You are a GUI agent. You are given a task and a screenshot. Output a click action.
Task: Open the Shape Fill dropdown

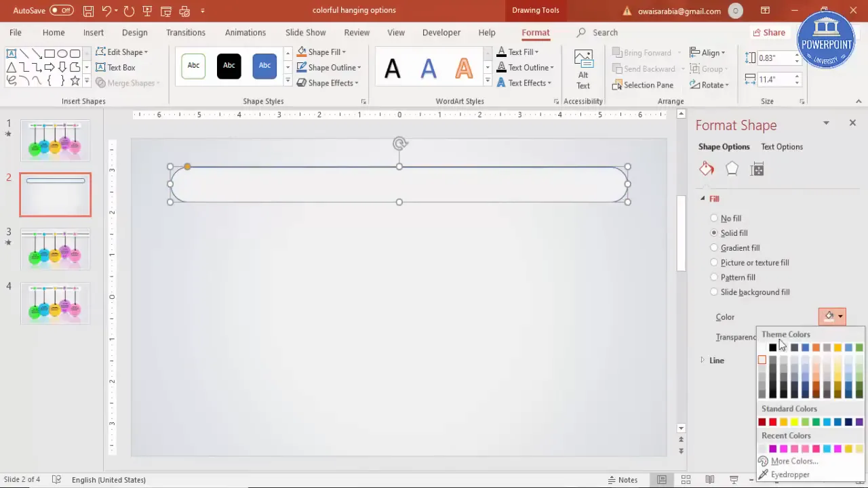tap(322, 52)
